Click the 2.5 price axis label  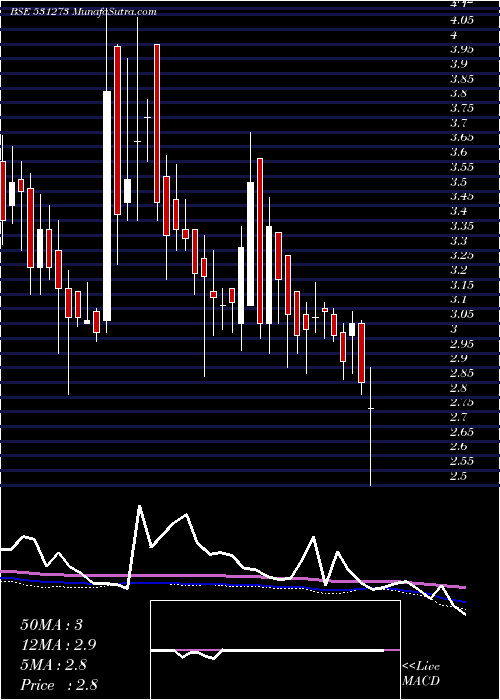458,476
